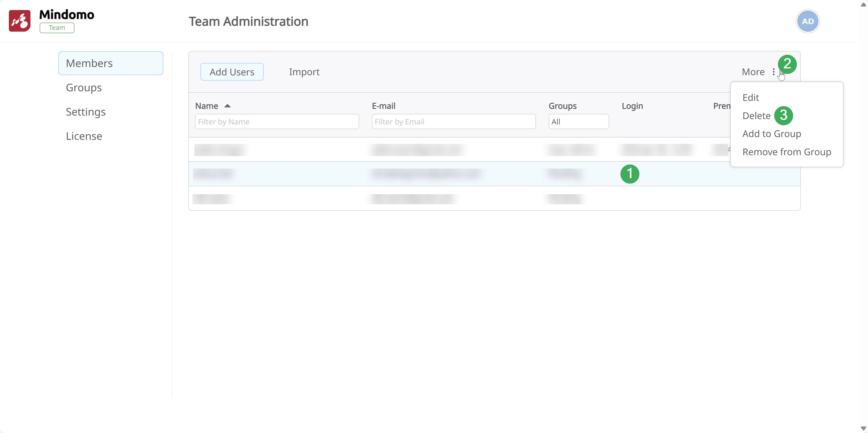
Task: Select Add to Group menu entry
Action: click(x=771, y=134)
